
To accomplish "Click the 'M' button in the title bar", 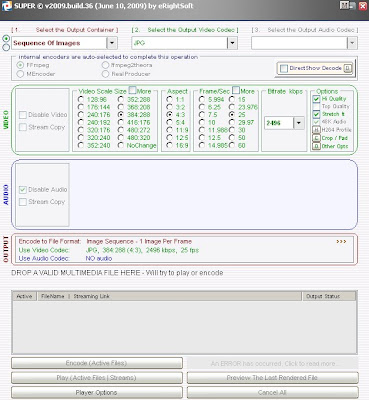I will coord(344,5).
